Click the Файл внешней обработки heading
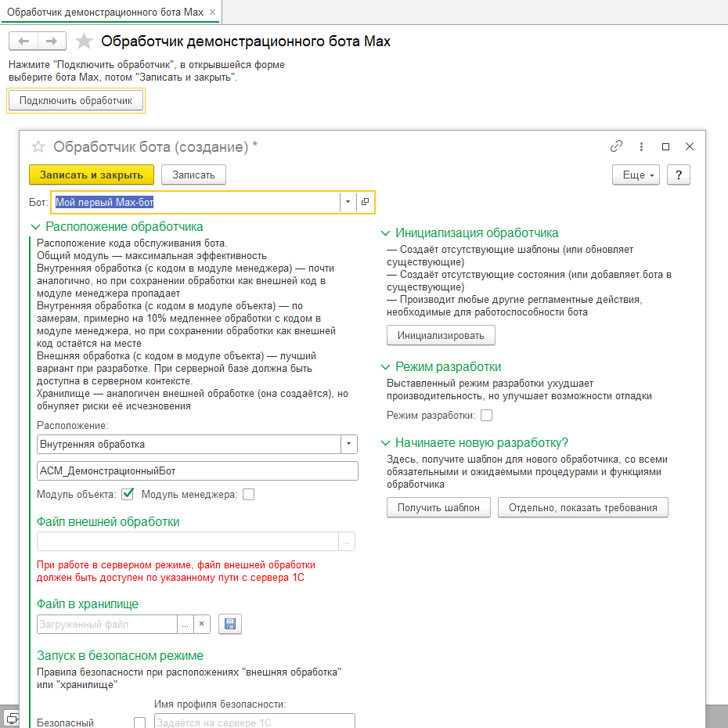 click(108, 521)
